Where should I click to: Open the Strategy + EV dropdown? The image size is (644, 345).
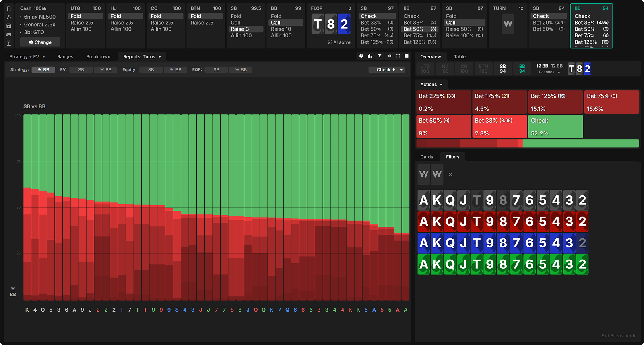pyautogui.click(x=27, y=57)
